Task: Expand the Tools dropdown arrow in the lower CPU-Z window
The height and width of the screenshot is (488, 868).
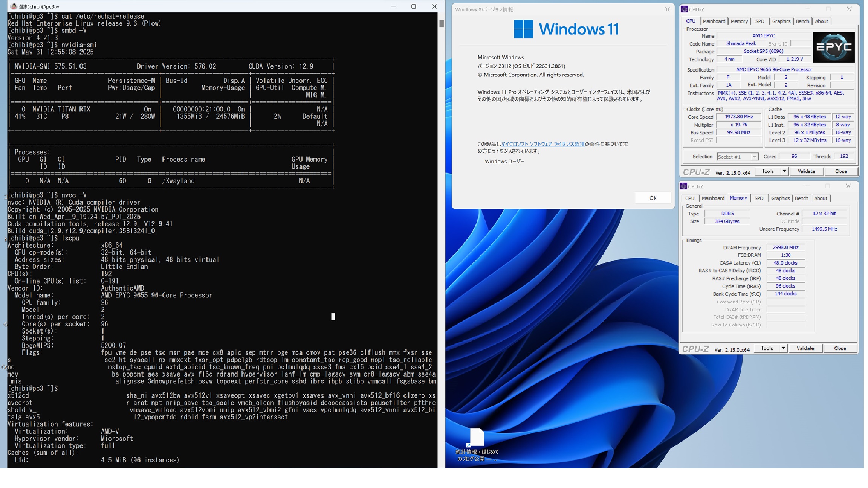Action: pyautogui.click(x=783, y=348)
